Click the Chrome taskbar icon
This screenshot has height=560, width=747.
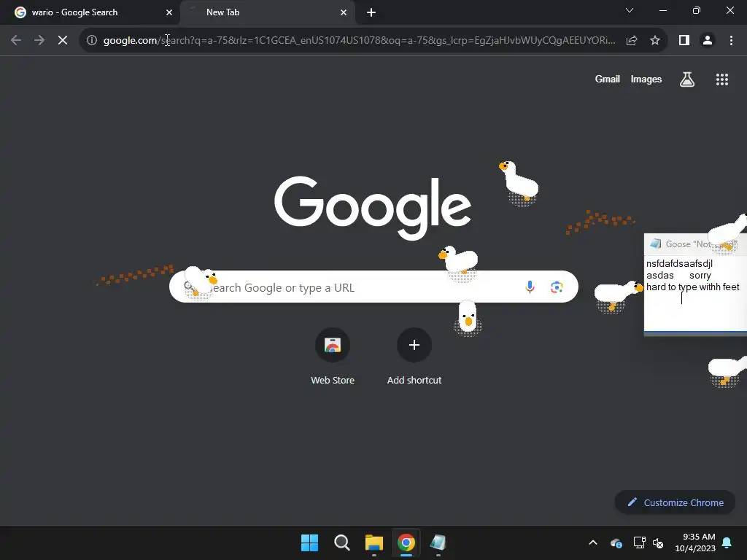coord(406,542)
